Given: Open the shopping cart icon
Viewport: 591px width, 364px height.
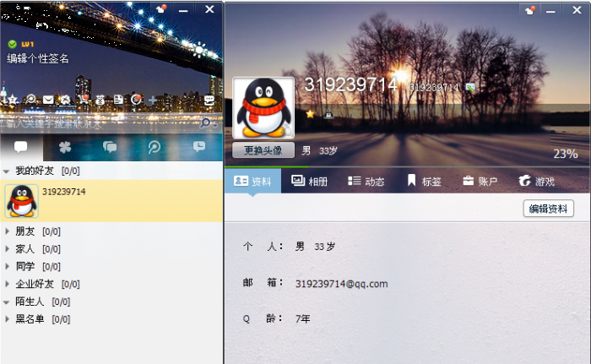Looking at the screenshot, I should pyautogui.click(x=84, y=99).
